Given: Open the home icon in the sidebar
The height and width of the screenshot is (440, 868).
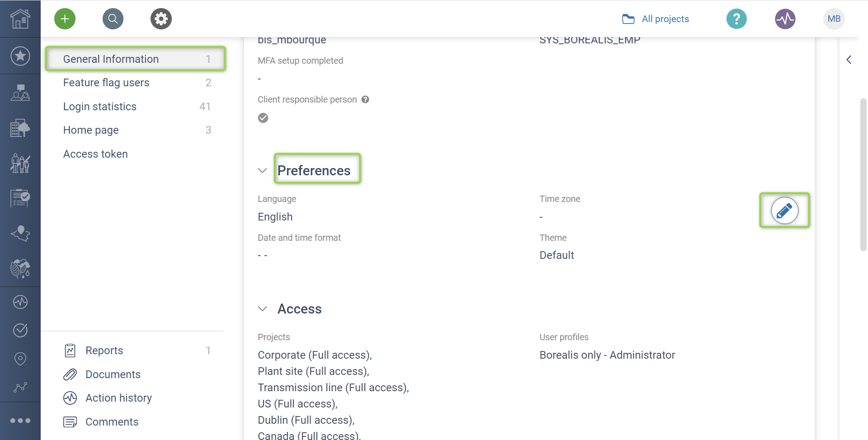Looking at the screenshot, I should click(20, 19).
